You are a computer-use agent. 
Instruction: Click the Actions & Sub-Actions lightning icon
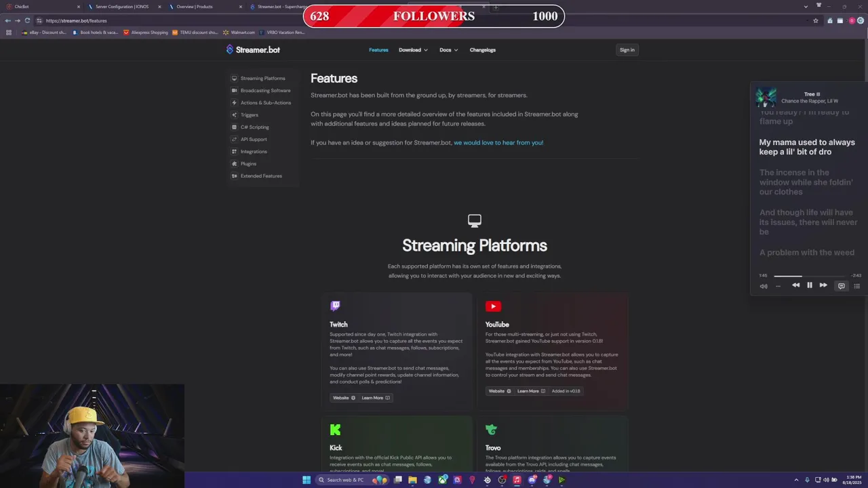(234, 102)
